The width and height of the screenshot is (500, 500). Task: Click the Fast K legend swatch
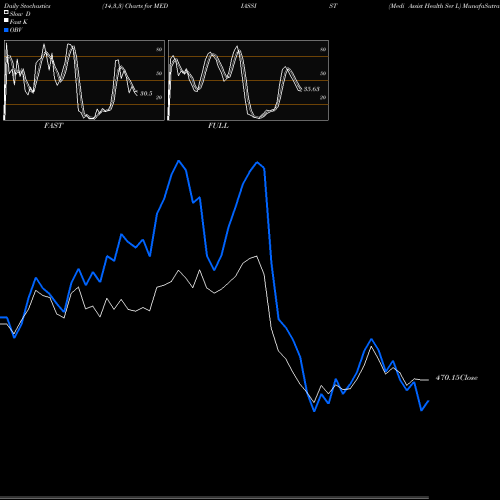pos(6,21)
